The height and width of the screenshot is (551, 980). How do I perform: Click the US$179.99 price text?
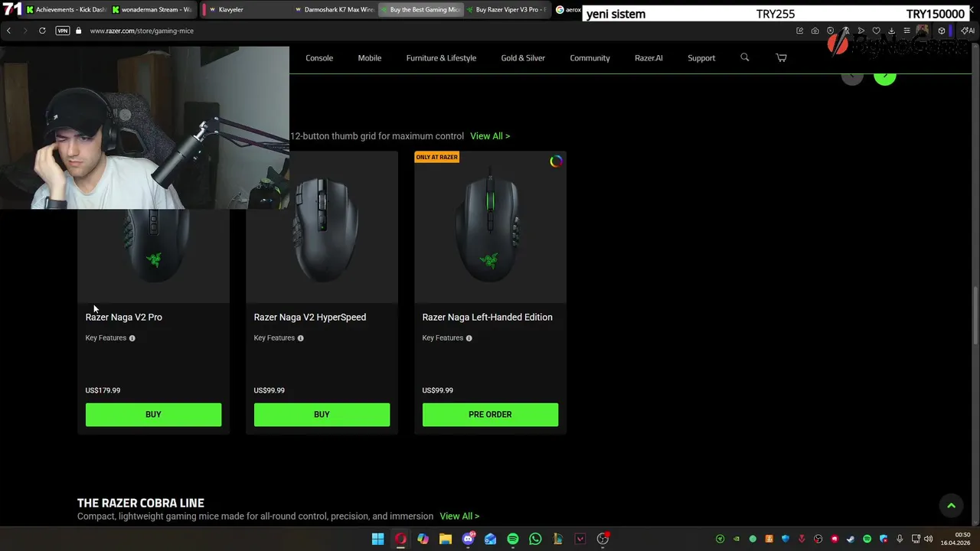coord(103,390)
